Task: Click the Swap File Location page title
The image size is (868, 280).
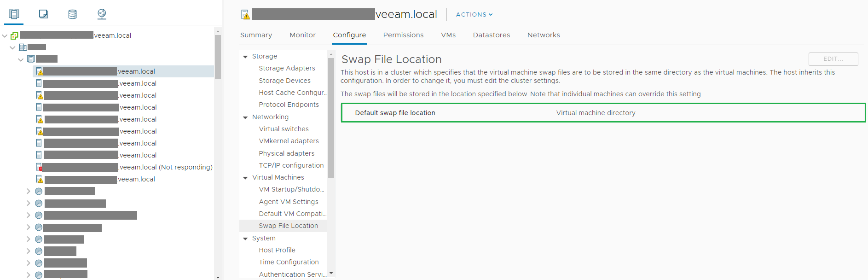Action: pyautogui.click(x=391, y=59)
